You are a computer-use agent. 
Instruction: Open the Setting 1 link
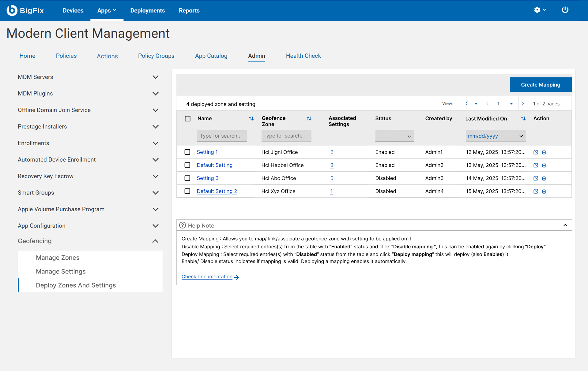coord(207,152)
